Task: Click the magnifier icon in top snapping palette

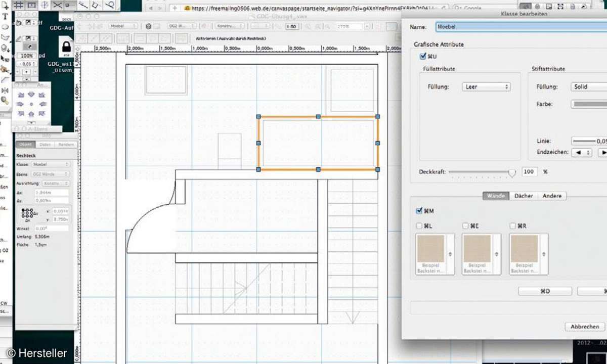Action: point(110,5)
